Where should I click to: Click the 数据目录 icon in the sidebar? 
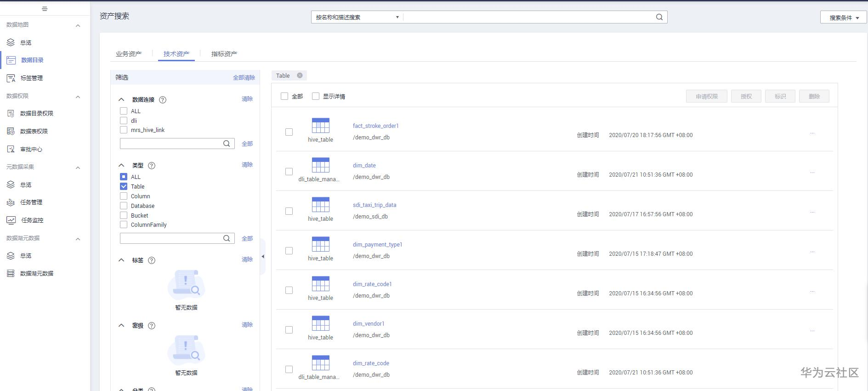tap(11, 60)
